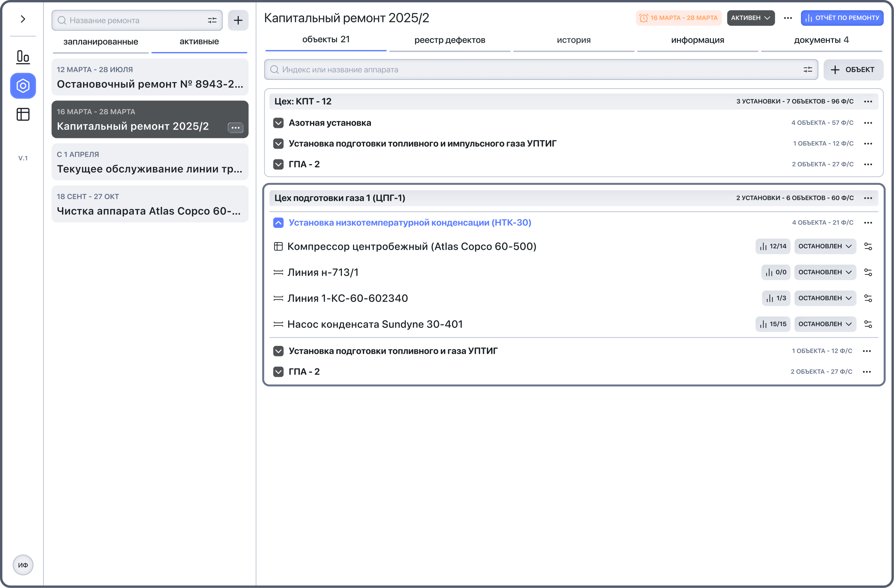
Task: Click the filter icon in repair search field
Action: (x=212, y=20)
